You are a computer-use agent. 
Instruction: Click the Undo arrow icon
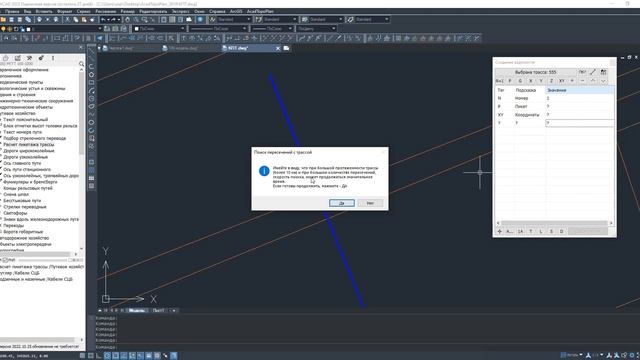point(103,20)
